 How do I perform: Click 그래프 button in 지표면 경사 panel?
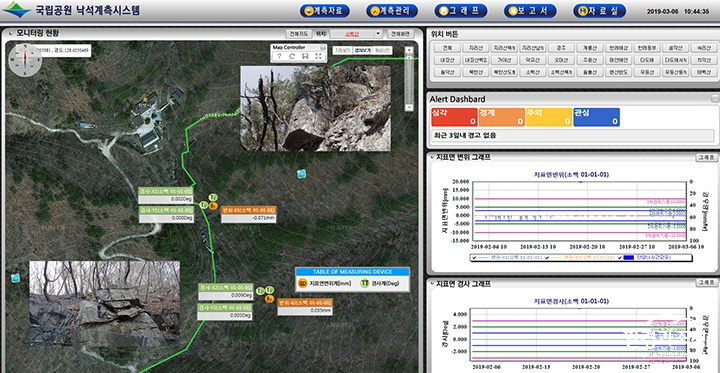point(706,283)
